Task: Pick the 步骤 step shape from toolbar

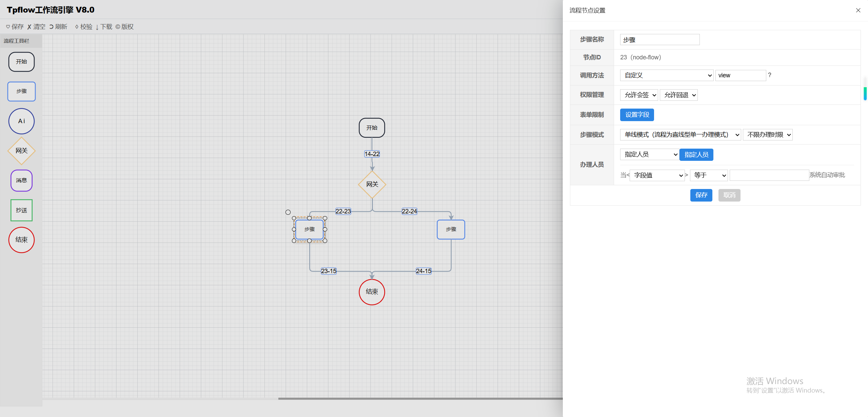Action: 21,91
